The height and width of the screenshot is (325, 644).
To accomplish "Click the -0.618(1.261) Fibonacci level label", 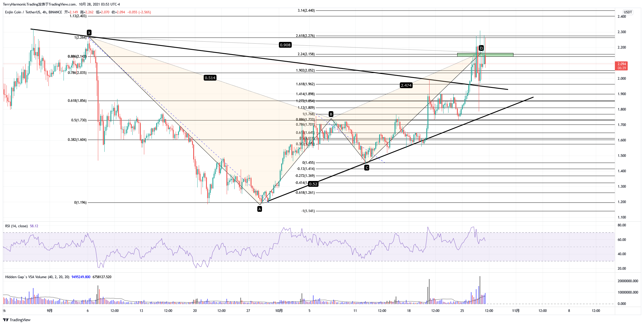I will coord(305,193).
